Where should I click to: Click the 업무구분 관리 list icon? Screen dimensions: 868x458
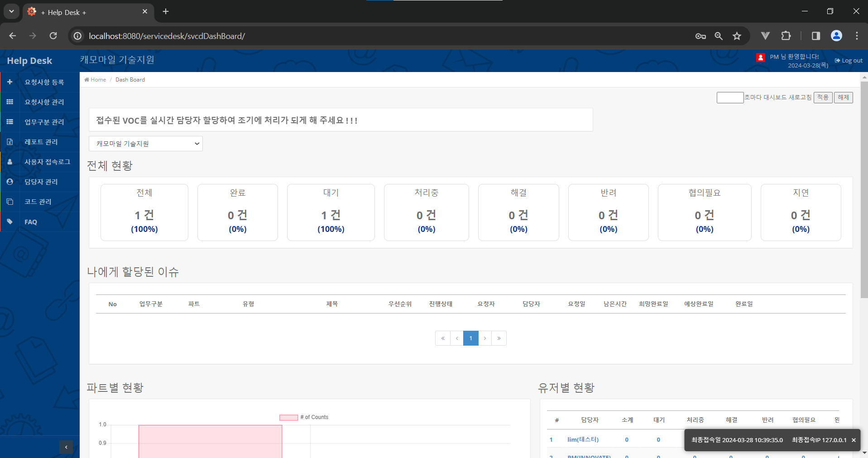(x=10, y=122)
